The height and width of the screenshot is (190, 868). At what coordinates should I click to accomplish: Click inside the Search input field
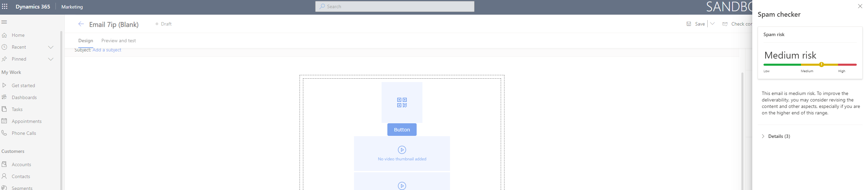point(395,6)
